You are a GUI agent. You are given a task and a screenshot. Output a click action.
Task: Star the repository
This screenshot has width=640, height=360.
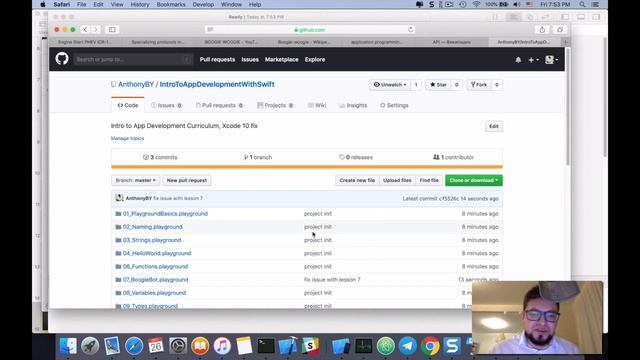tap(438, 84)
